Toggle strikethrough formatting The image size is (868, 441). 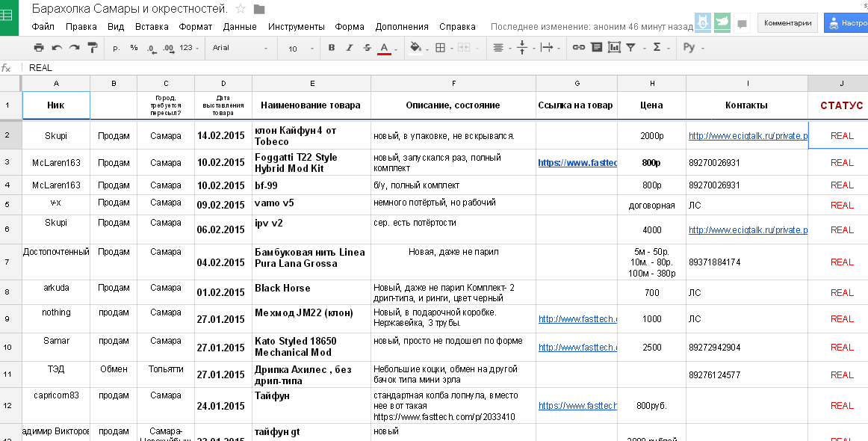(367, 48)
